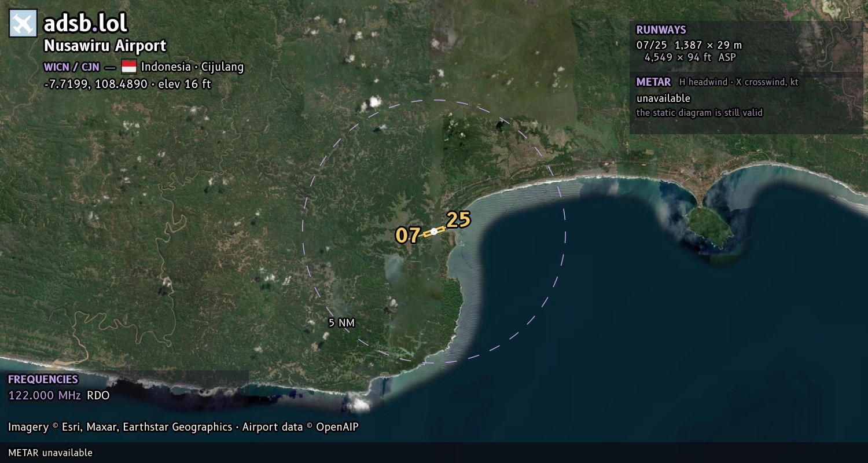Click the runway 07 label

point(407,236)
